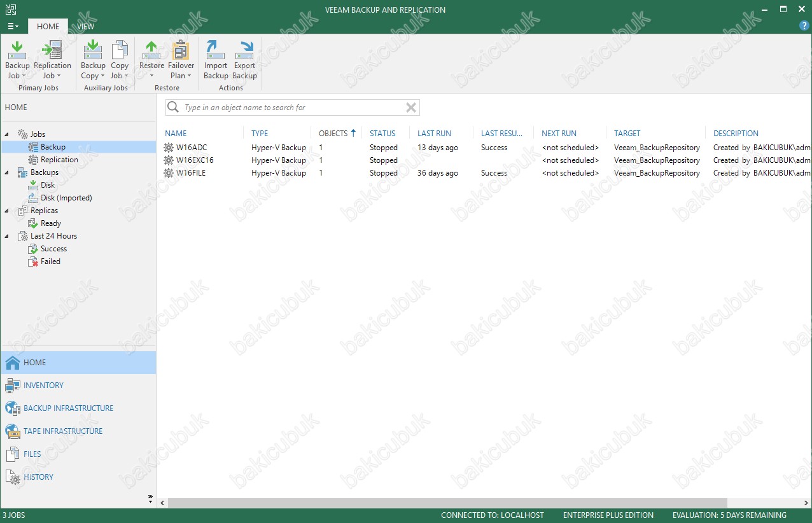Select Failed under Last 24 Hours
This screenshot has height=523, width=812.
point(50,261)
